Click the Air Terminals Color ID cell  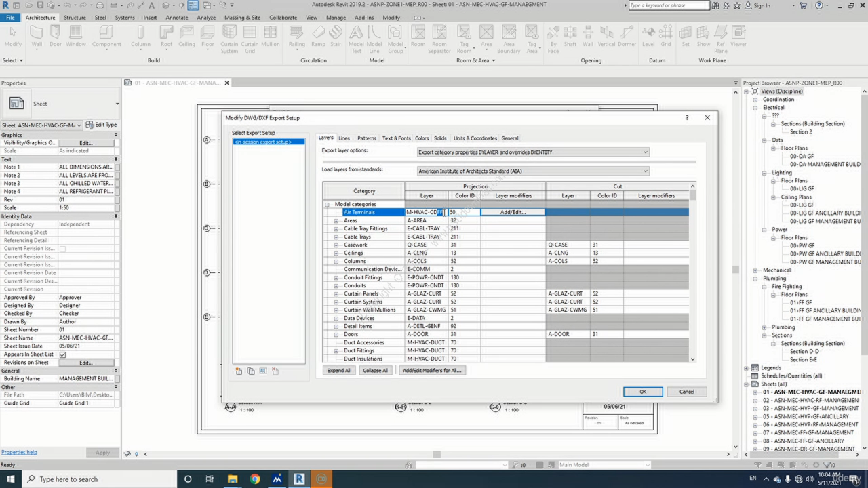464,213
